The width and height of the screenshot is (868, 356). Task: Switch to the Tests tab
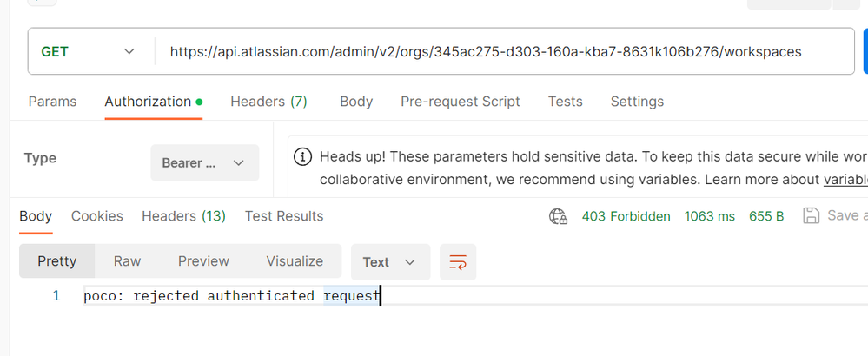tap(565, 102)
